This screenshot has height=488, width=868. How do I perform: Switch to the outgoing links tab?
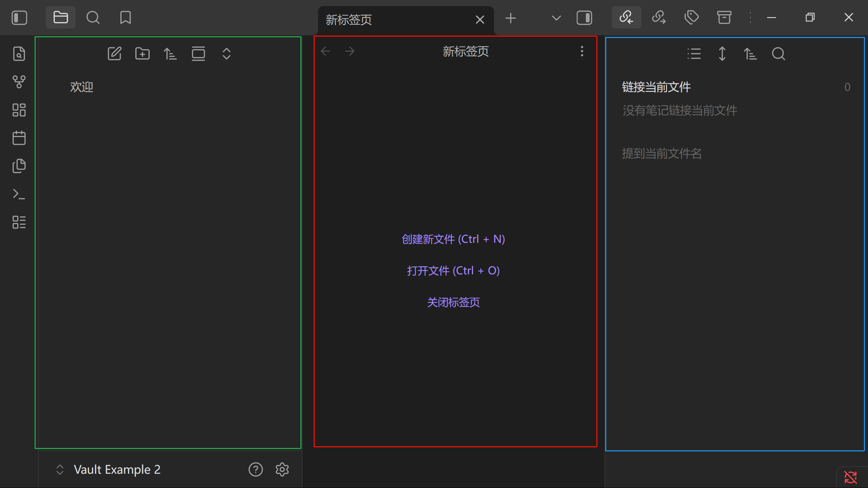click(658, 17)
